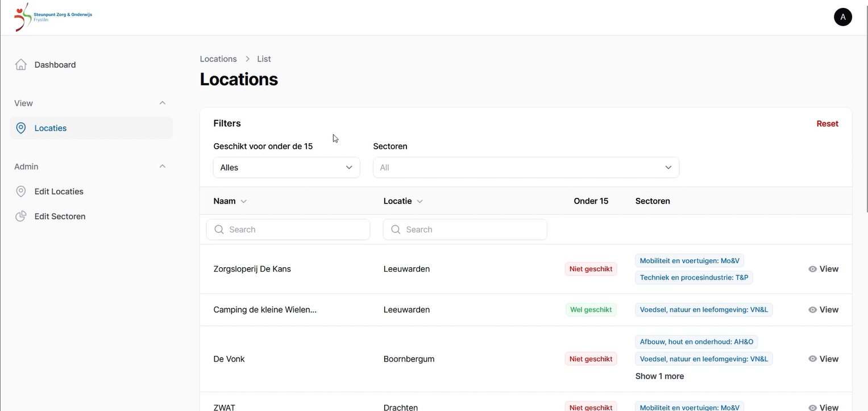Click the Locations breadcrumb link

(218, 59)
